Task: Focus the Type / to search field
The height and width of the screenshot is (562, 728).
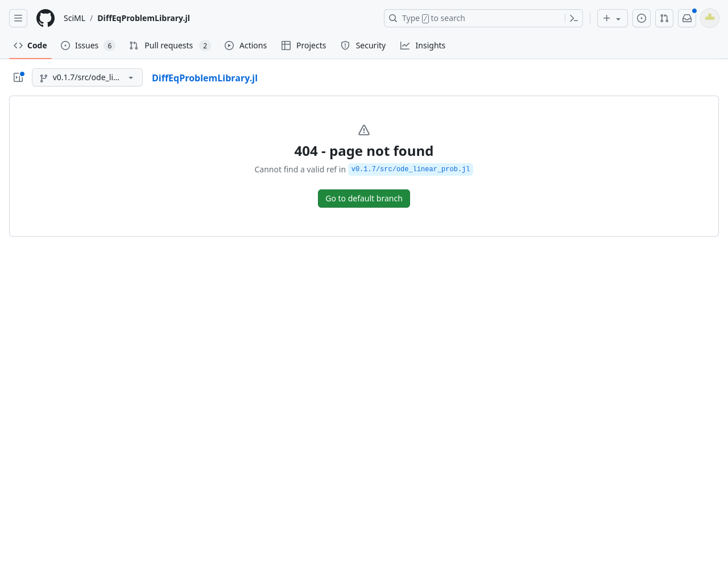Action: click(x=483, y=18)
